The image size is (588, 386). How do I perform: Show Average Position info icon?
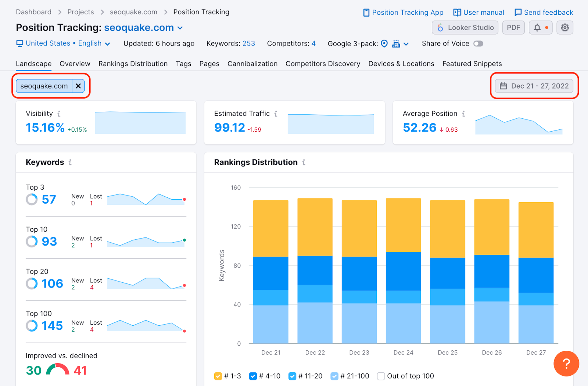point(463,114)
